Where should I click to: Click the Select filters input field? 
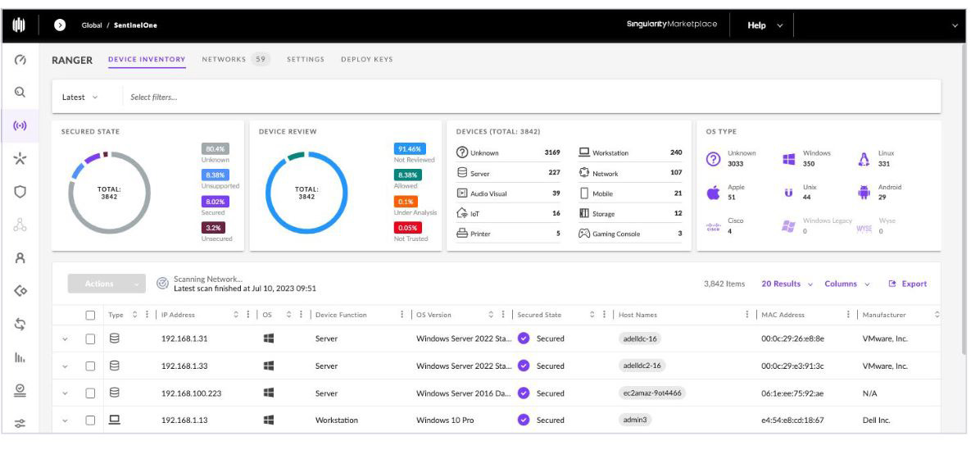click(x=531, y=97)
